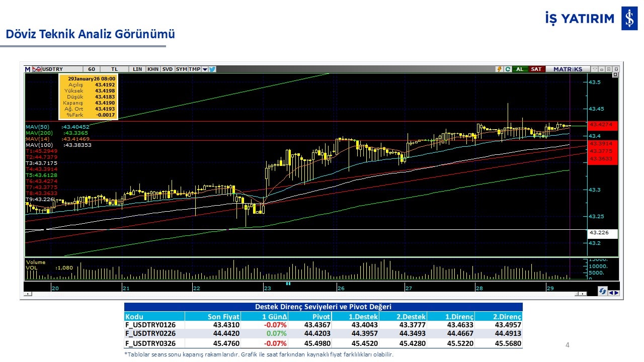Image resolution: width=644 pixels, height=362 pixels.
Task: Expand the triangle menu beside MATRIKS
Action: [x=595, y=69]
